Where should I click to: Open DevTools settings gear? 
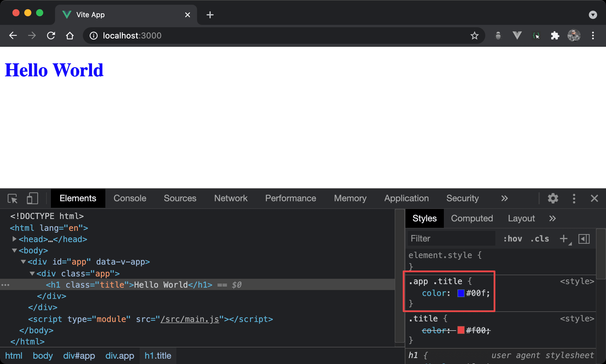553,198
